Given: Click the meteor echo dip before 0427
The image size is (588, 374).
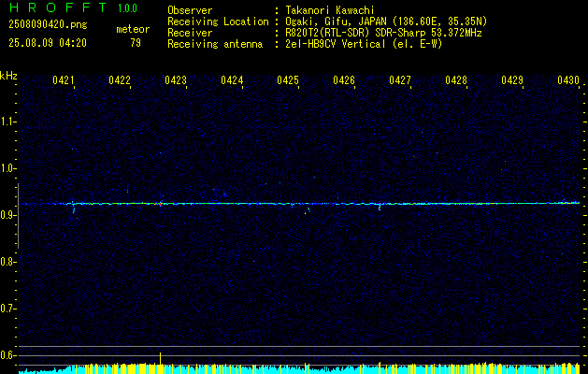Looking at the screenshot, I should [x=380, y=207].
